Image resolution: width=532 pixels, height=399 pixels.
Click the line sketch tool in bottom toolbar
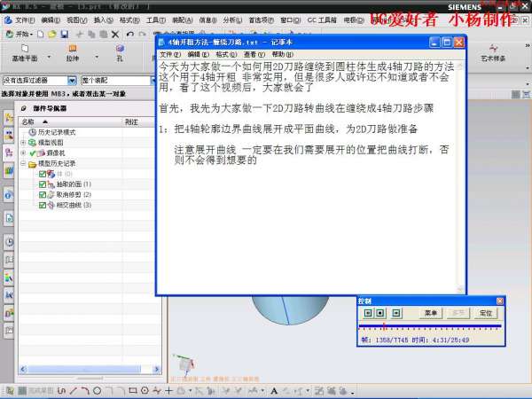(74, 391)
